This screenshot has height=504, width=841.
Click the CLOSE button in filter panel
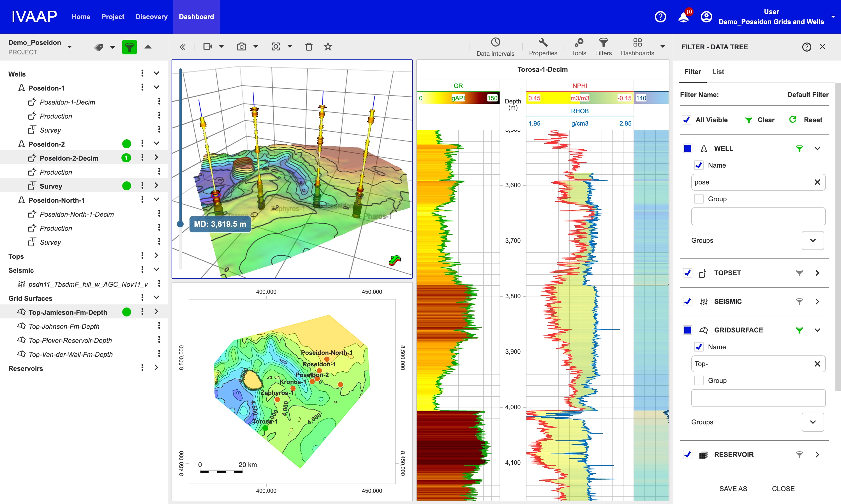(x=783, y=489)
